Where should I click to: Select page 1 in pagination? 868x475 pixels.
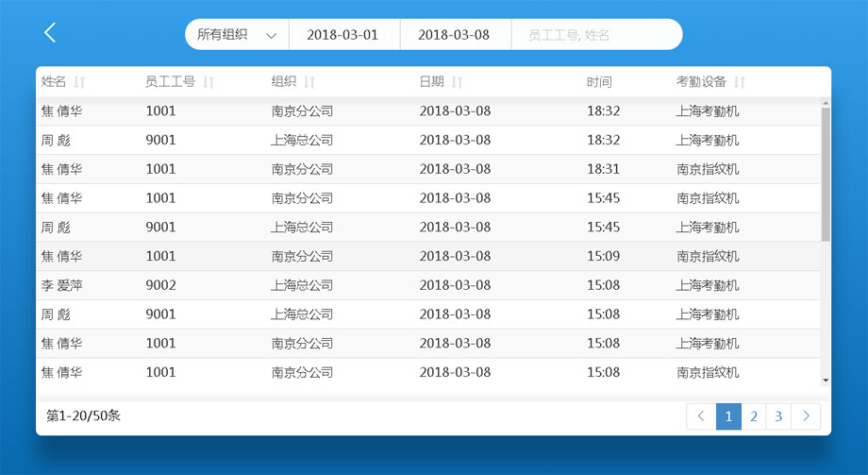point(728,416)
